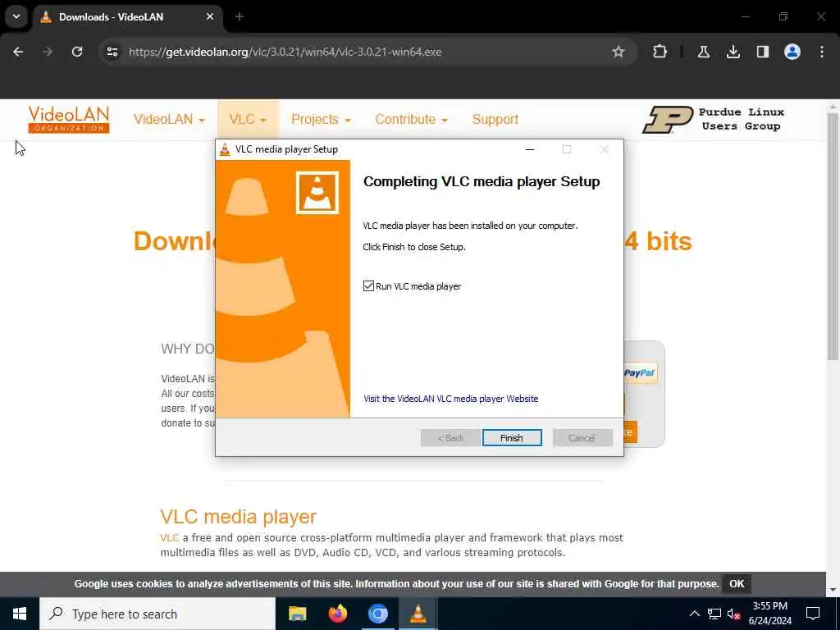
Task: Select the Downloads - VideoLAN tab
Action: pos(127,16)
